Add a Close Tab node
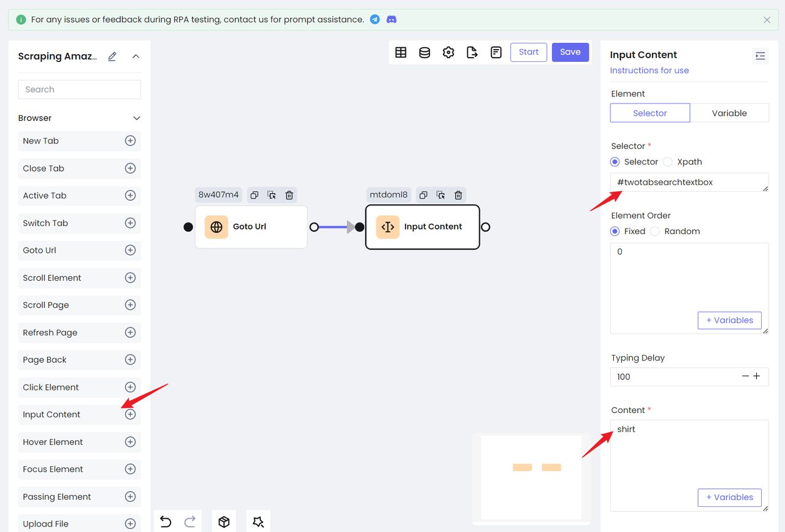The width and height of the screenshot is (785, 532). click(130, 168)
